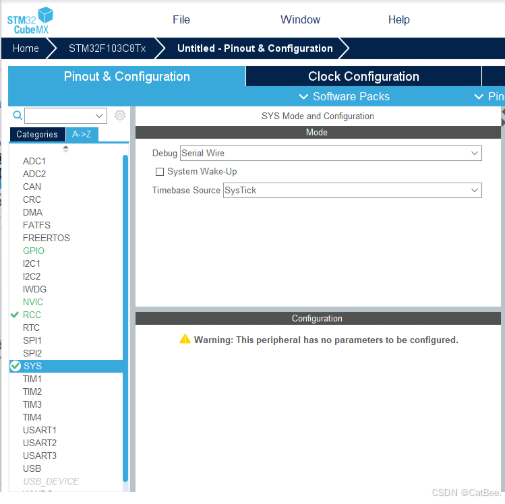
Task: Select SPI2 peripheral
Action: pyautogui.click(x=32, y=353)
